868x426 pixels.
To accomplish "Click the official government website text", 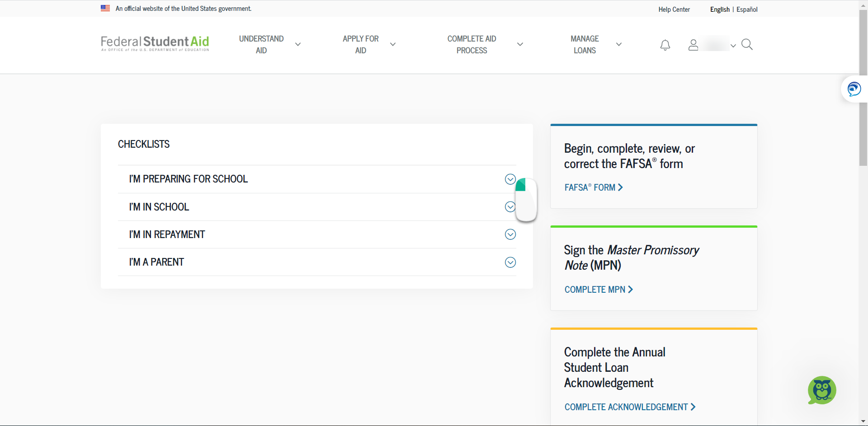I will tap(184, 9).
